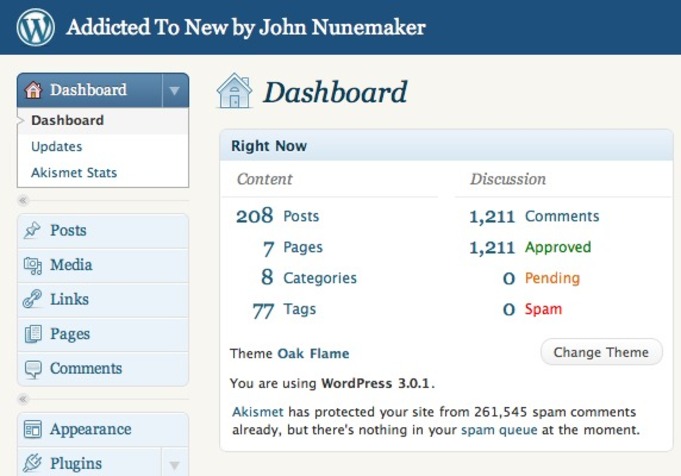Click the 208 posts count
Image resolution: width=681 pixels, height=476 pixels.
255,216
